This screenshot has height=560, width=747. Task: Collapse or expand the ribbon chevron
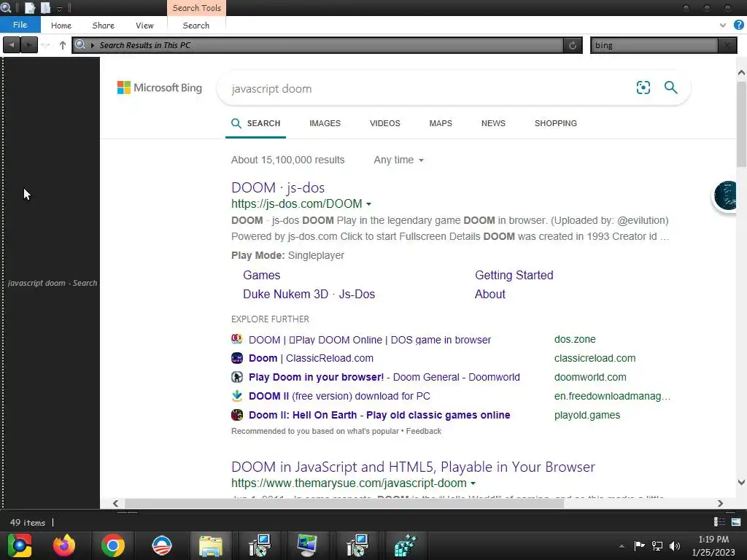(723, 26)
